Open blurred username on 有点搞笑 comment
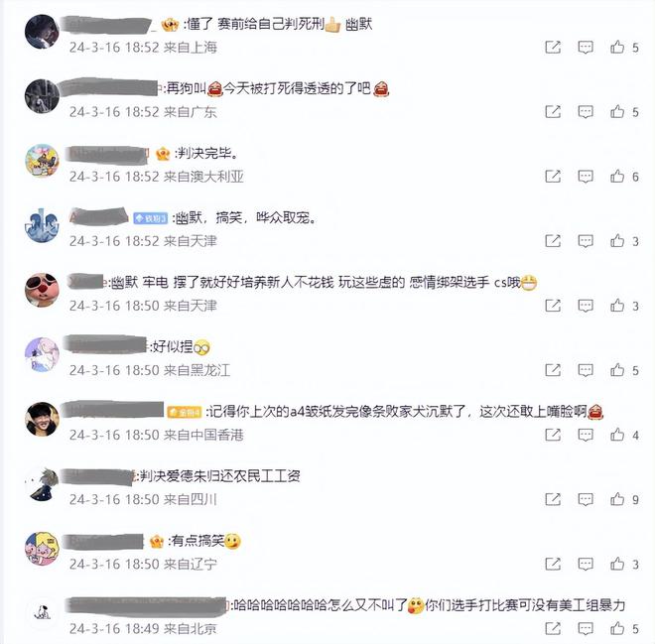This screenshot has width=655, height=644. click(x=103, y=541)
